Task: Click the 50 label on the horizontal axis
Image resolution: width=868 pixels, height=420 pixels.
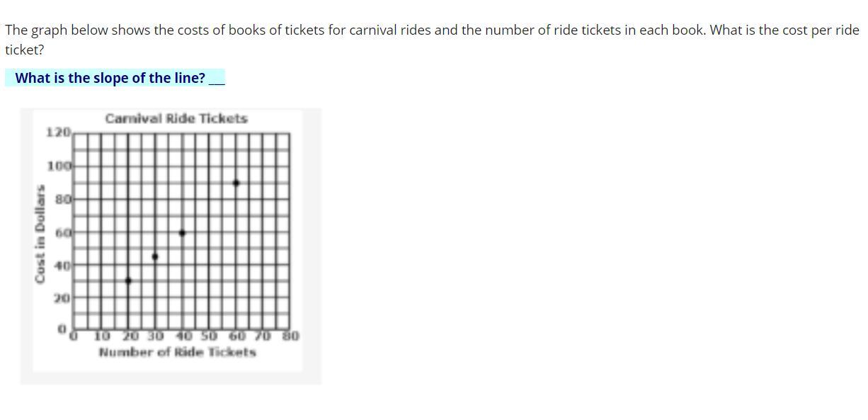Action: coord(209,336)
